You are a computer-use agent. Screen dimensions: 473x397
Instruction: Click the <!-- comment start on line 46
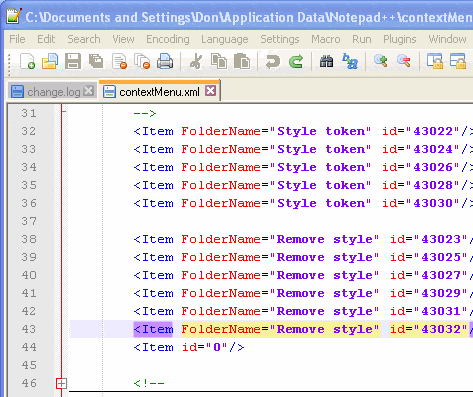[149, 383]
